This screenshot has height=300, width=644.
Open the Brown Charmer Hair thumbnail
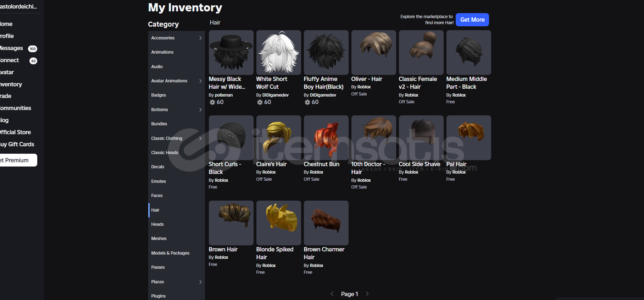[326, 223]
